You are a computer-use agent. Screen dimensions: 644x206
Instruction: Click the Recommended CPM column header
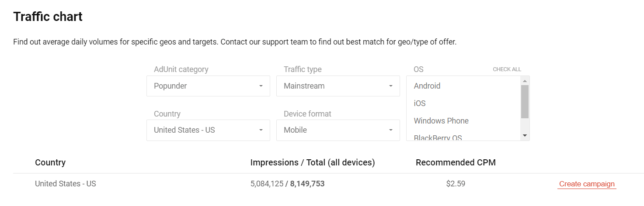tap(456, 162)
